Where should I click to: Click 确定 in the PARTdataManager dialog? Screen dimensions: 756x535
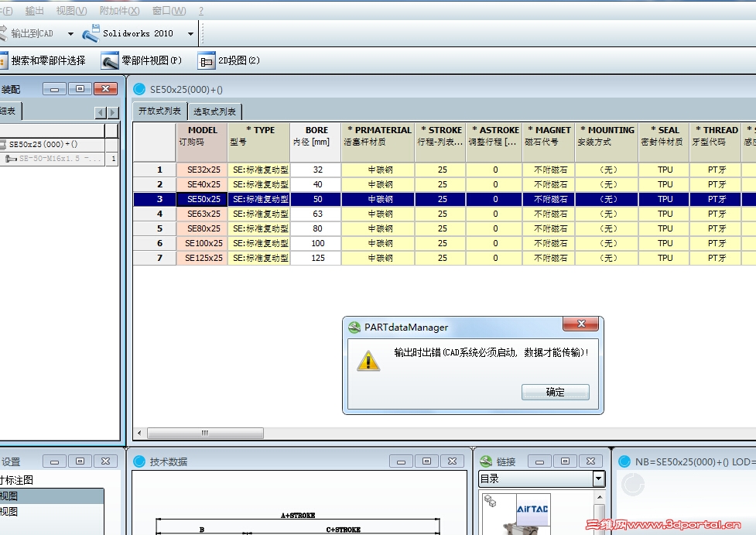point(555,392)
